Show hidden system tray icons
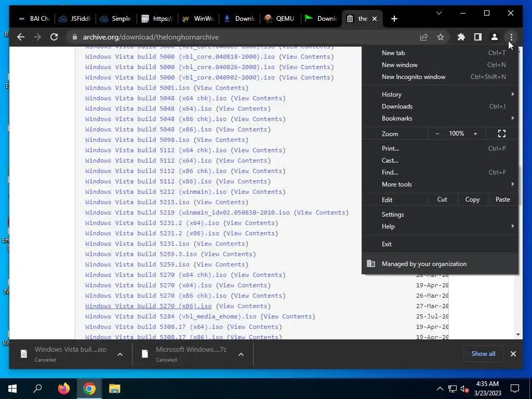 pyautogui.click(x=440, y=389)
